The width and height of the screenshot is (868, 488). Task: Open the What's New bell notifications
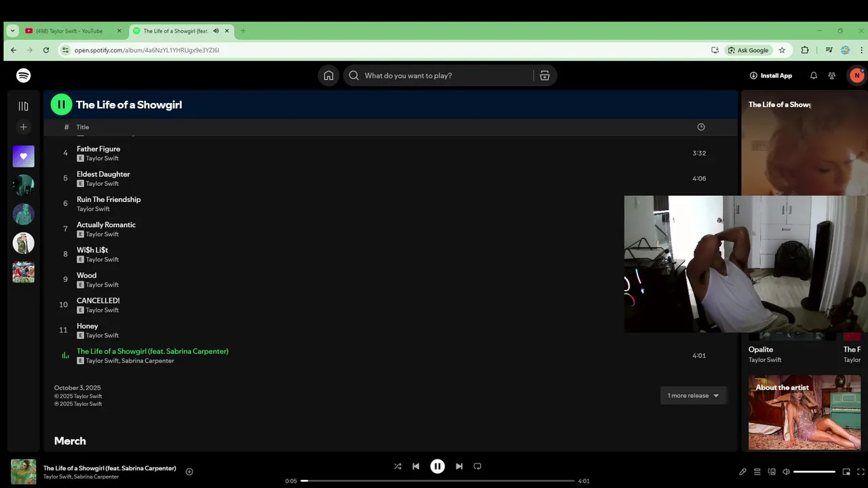tap(814, 75)
